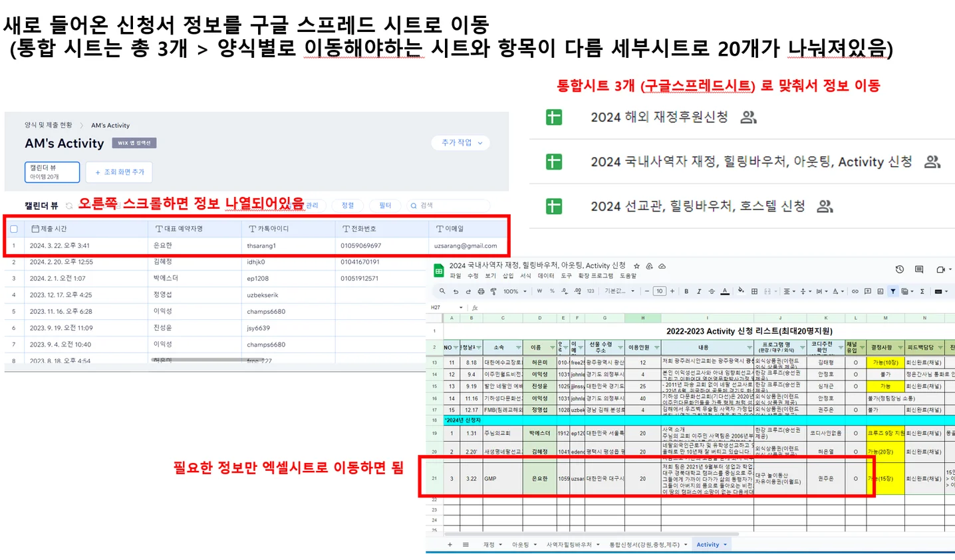The height and width of the screenshot is (560, 955).
Task: Click the Google Sheets home logo
Action: tap(439, 271)
